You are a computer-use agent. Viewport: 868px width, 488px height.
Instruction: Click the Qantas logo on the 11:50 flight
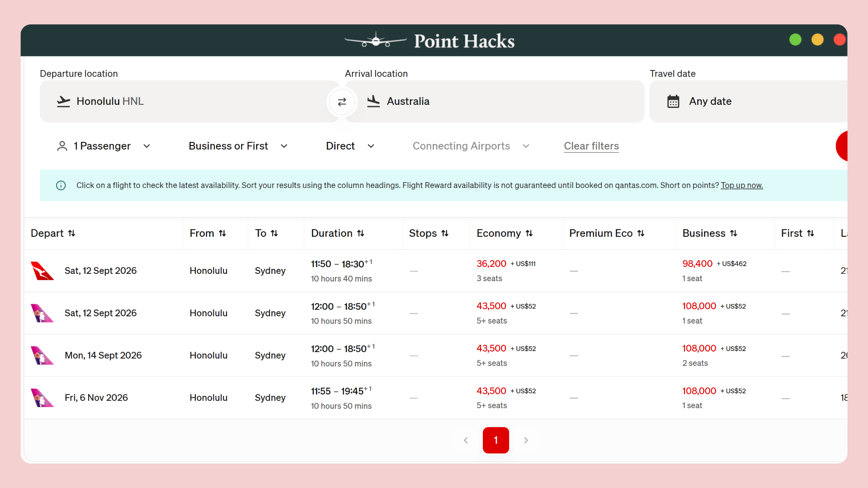click(x=42, y=271)
